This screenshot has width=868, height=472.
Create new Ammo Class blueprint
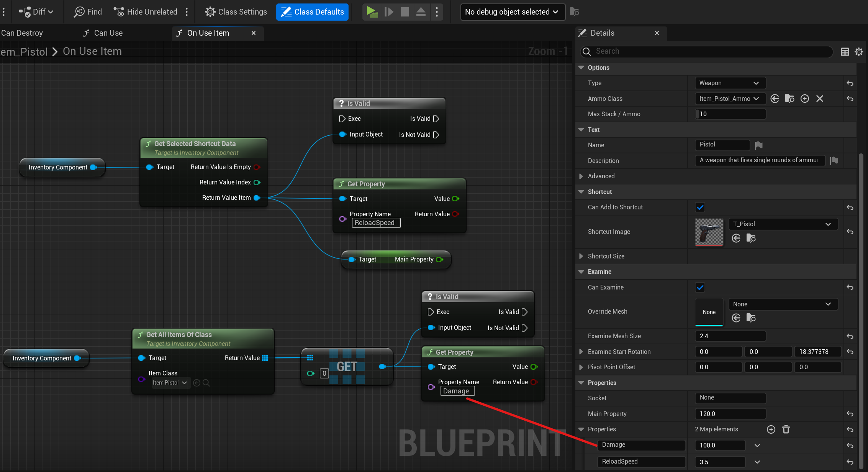[x=805, y=99]
